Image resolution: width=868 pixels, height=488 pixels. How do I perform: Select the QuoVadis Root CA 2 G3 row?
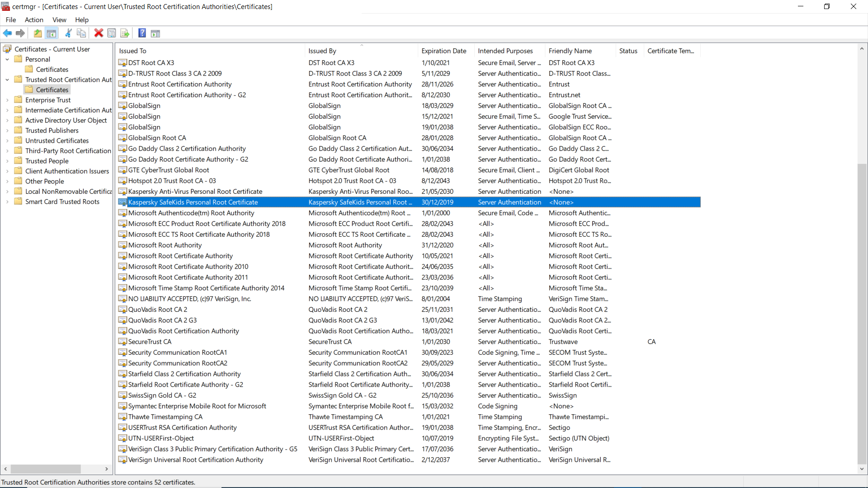tap(409, 320)
